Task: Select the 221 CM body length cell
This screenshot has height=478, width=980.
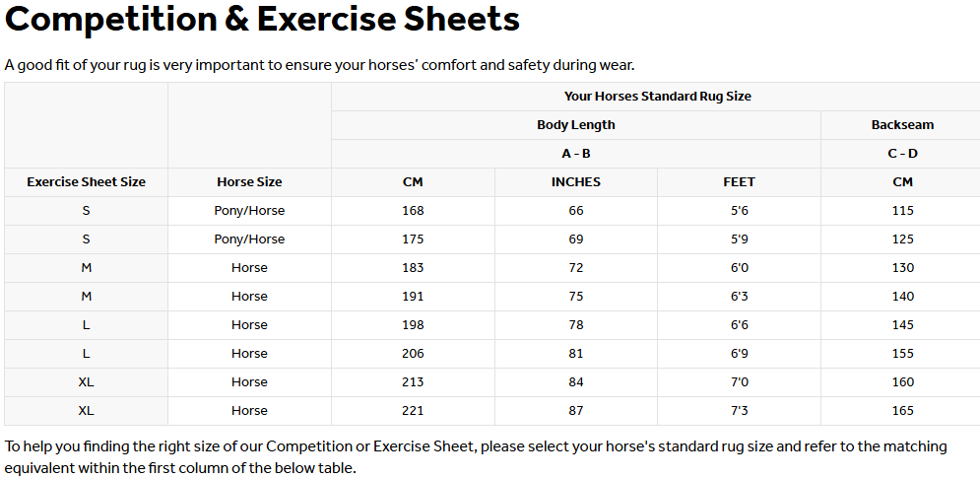Action: 413,411
